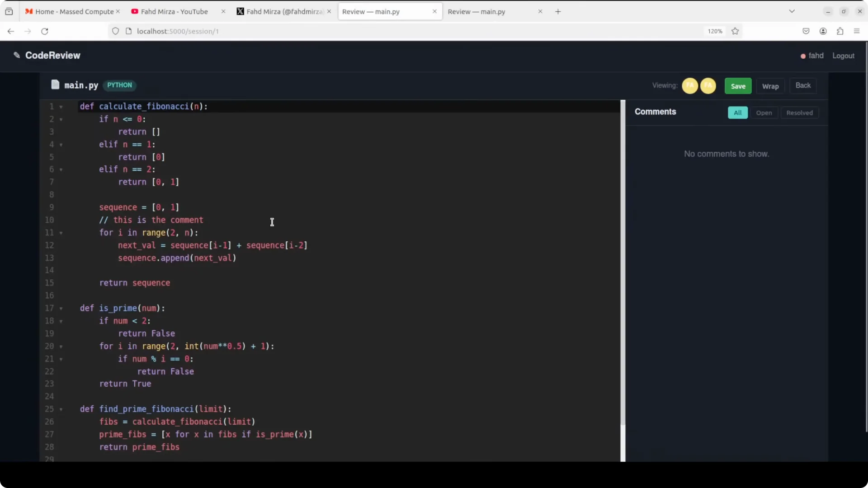The width and height of the screenshot is (868, 488).
Task: Collapse the fold arrow on line 20
Action: pos(61,347)
